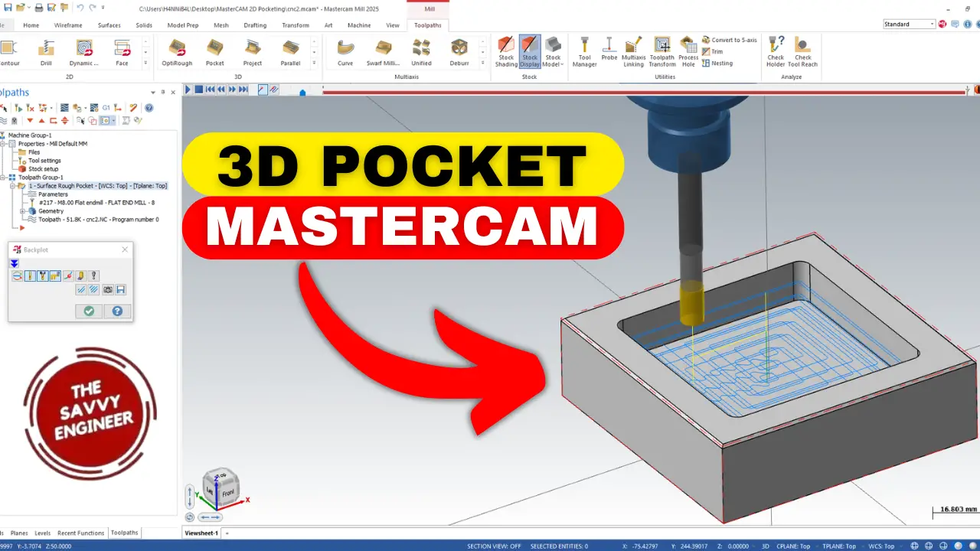Toggle Stock Shading in ribbon
Screen dimensions: 980x551
tap(506, 52)
